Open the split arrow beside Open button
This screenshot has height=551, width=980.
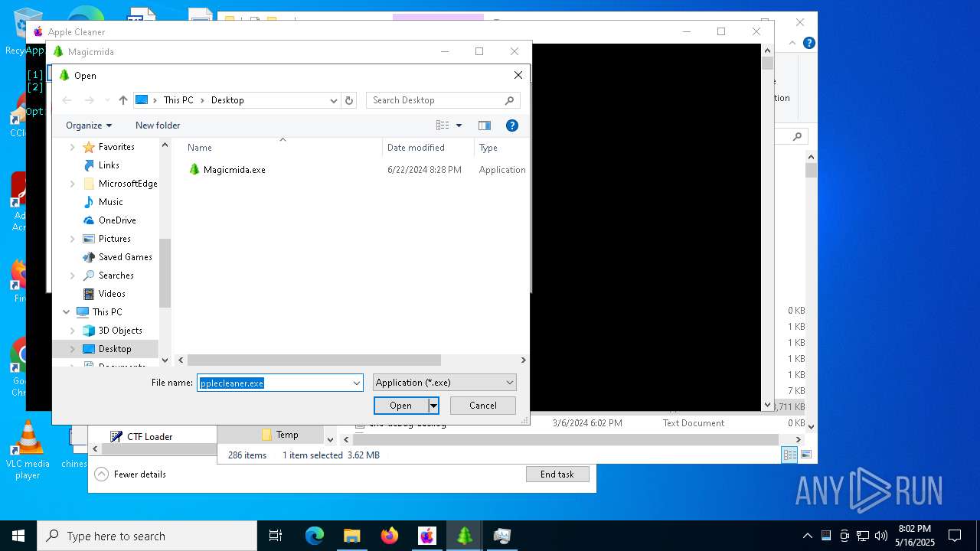pos(433,406)
